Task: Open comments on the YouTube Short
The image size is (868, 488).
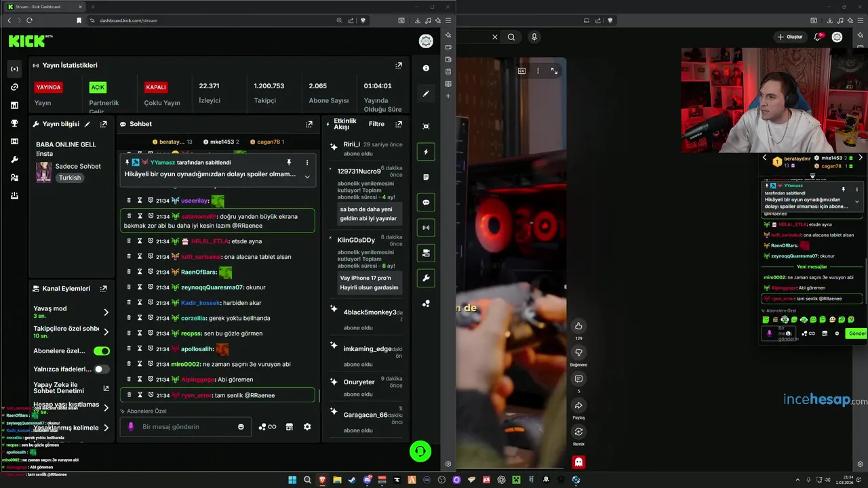Action: tap(578, 380)
